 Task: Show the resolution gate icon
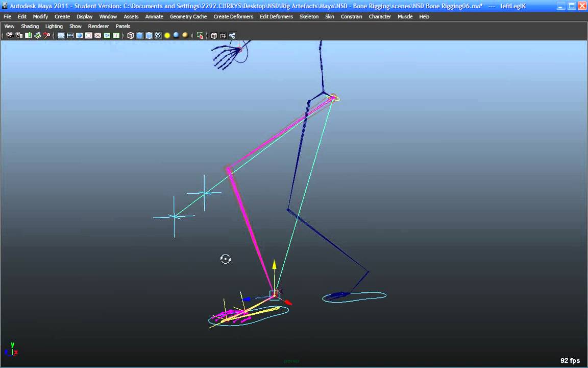pos(79,35)
